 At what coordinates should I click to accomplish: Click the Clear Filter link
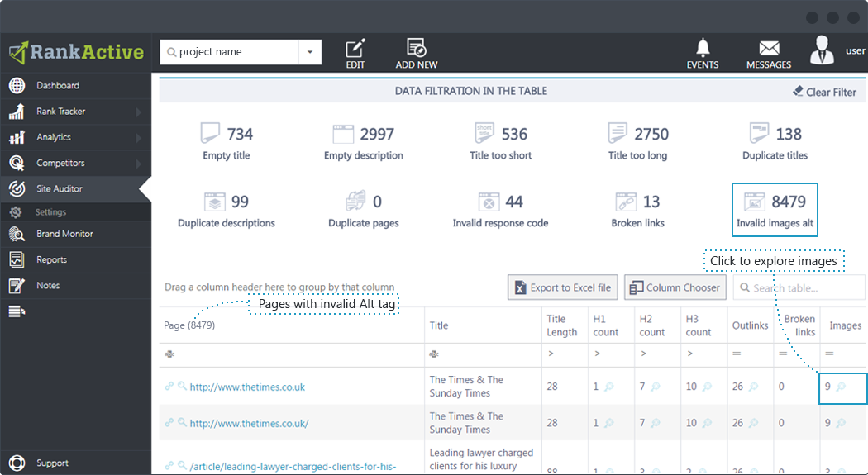tap(824, 92)
